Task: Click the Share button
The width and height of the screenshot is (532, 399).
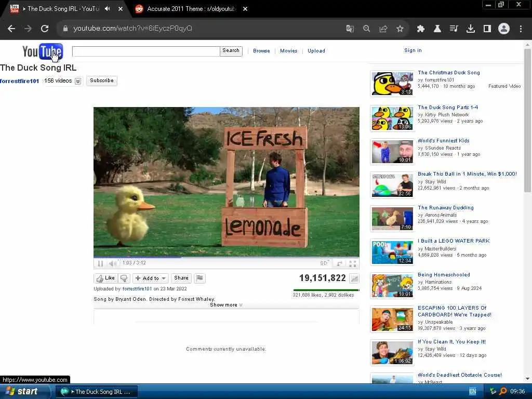Action: (x=181, y=278)
